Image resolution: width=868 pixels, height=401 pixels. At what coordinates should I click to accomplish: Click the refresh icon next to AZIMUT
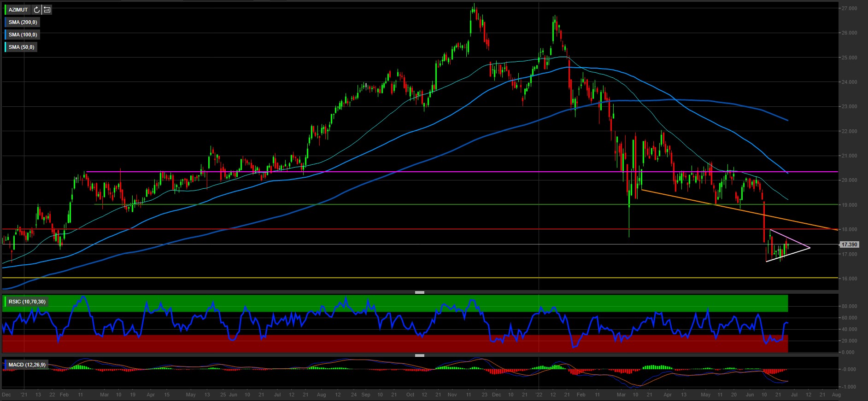tap(36, 10)
